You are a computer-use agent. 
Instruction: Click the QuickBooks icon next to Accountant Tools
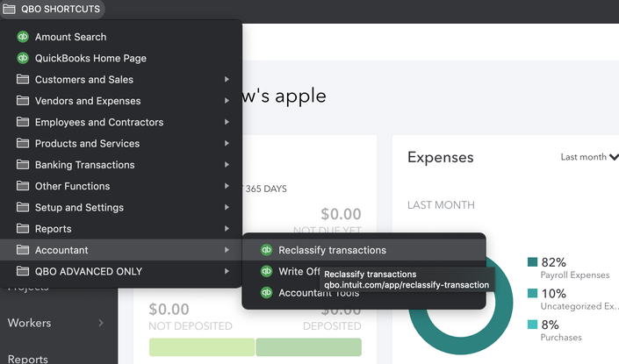point(266,293)
